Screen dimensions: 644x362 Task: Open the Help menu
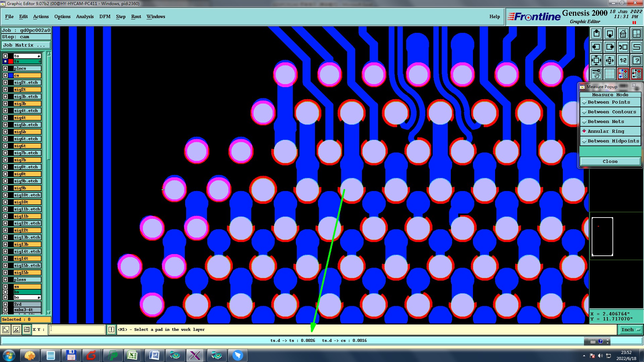[x=494, y=16]
